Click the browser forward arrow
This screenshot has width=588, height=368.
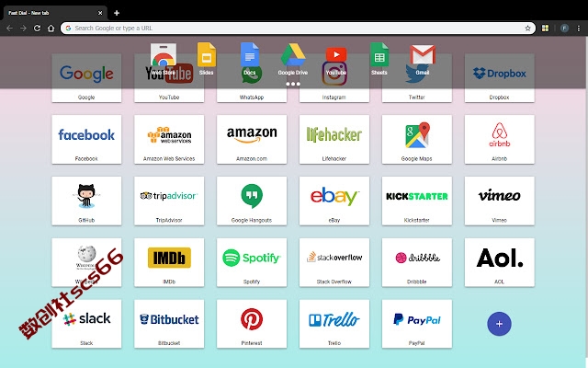coord(23,29)
